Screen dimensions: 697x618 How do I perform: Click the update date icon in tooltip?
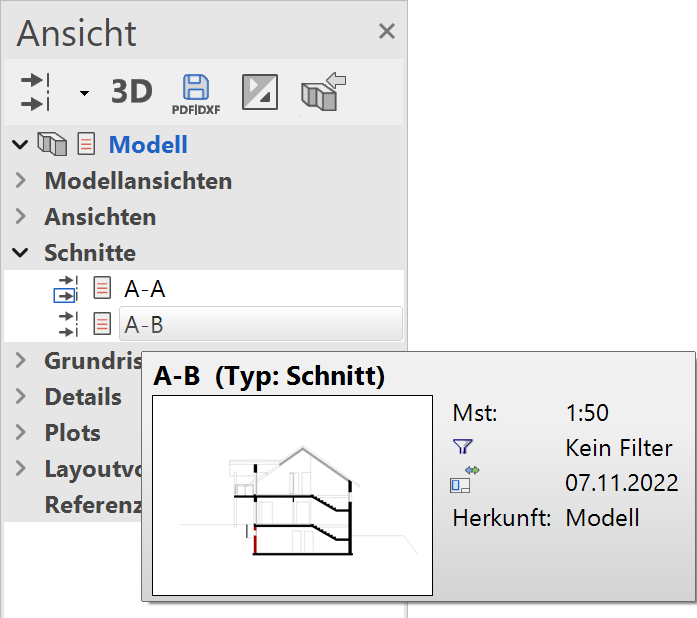465,479
